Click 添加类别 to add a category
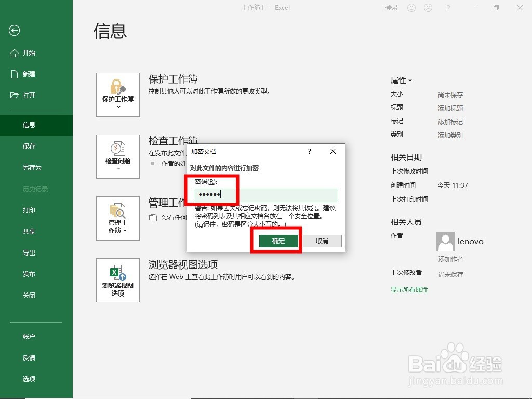Image resolution: width=532 pixels, height=399 pixels. [450, 136]
